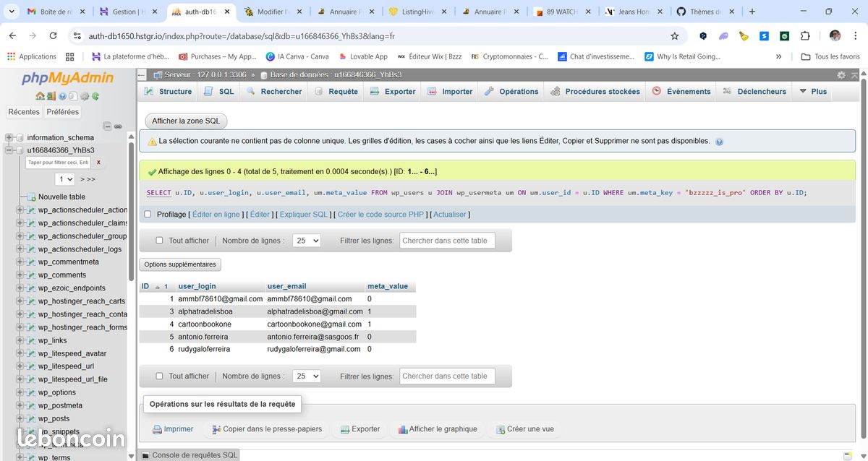Open the sidebar page number dropdown
Image resolution: width=868 pixels, height=461 pixels.
click(65, 178)
